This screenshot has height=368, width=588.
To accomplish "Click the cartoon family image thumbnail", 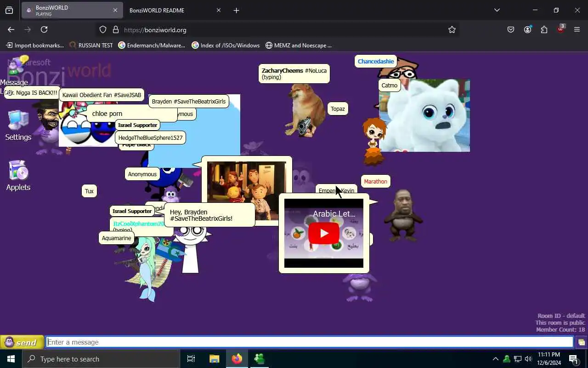I will 246,190.
